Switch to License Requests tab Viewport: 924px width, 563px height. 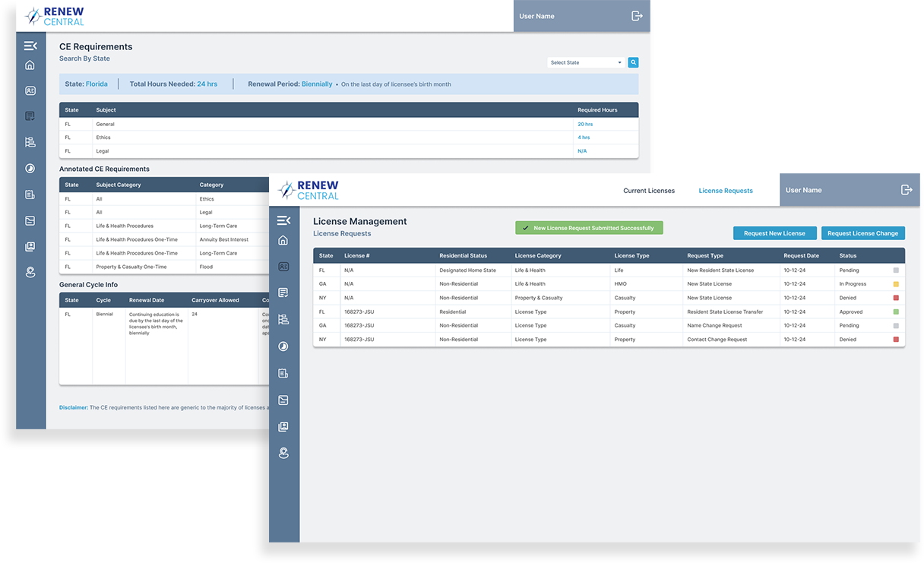[x=726, y=191]
